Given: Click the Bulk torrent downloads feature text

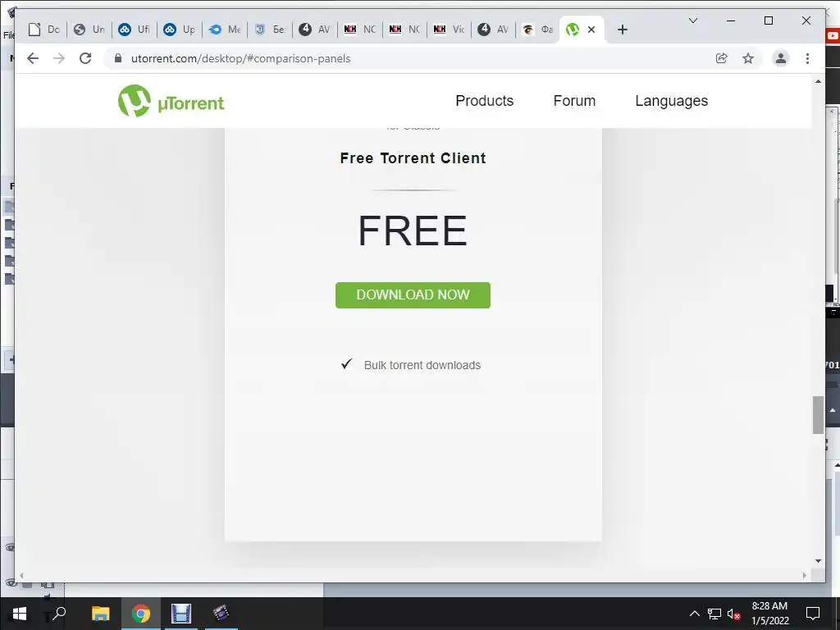Looking at the screenshot, I should (422, 365).
